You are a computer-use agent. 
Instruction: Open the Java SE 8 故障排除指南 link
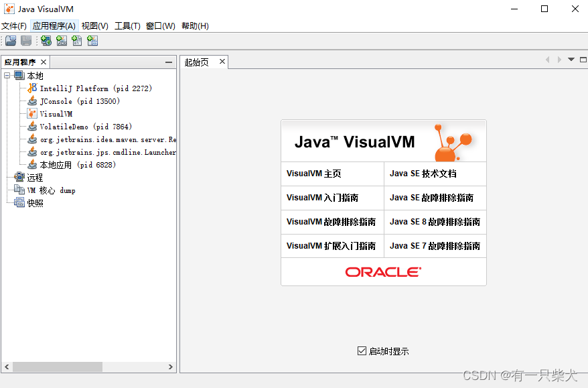435,222
